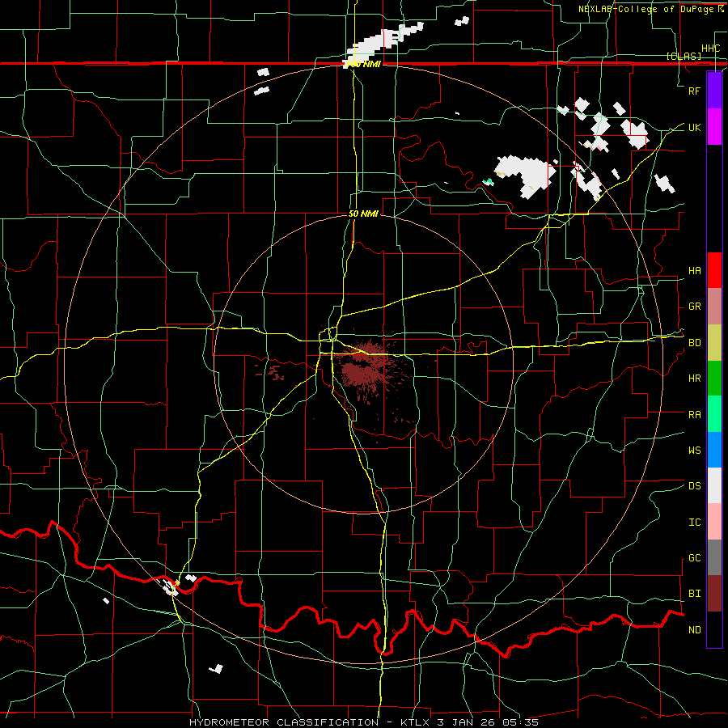
Task: Pick the dark green HR legend swatch
Action: (714, 379)
